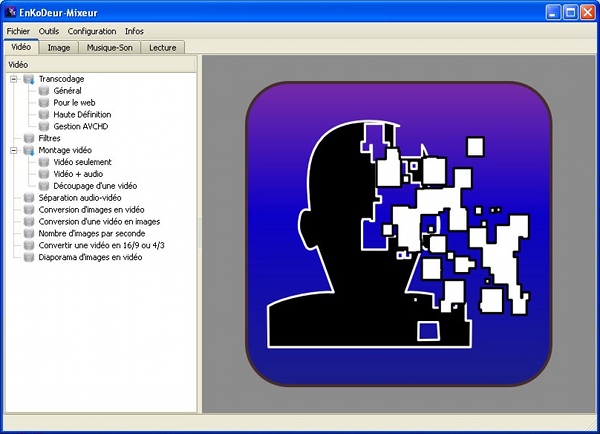Collapse the Montage vidéo tree node
Screen dimensions: 600x434
(x=14, y=150)
